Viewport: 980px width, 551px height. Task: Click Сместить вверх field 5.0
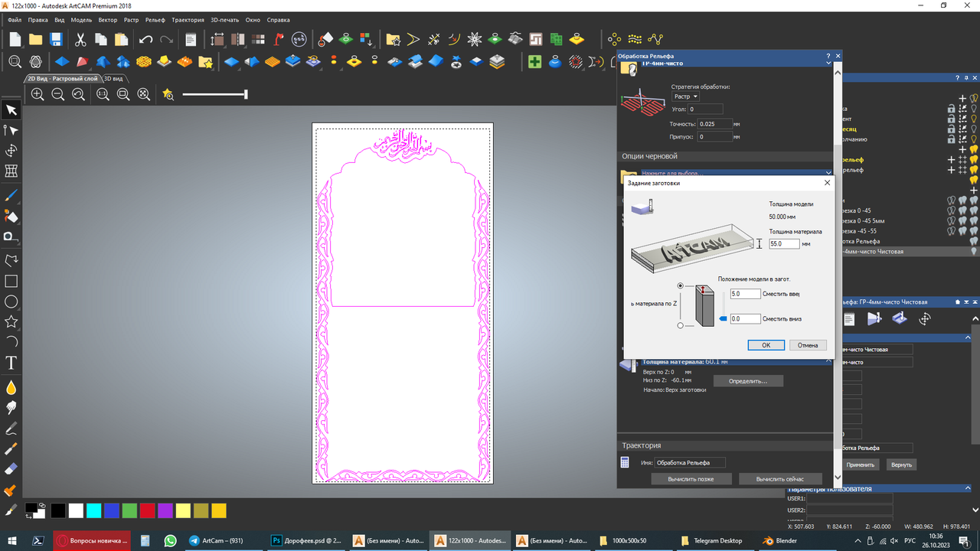click(745, 294)
